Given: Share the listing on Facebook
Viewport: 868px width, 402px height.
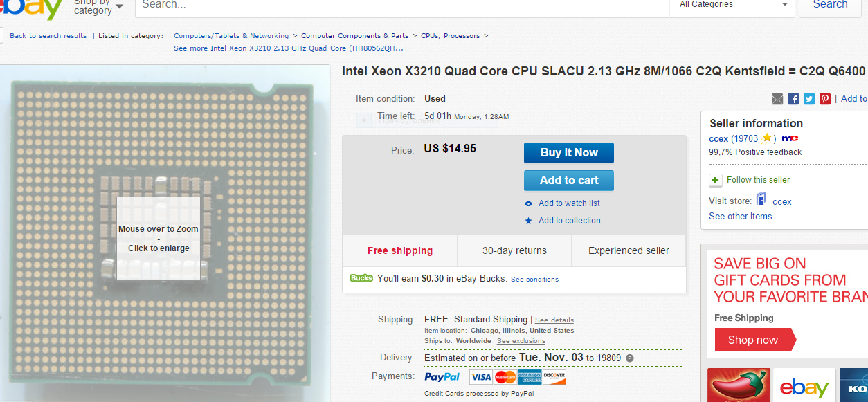Looking at the screenshot, I should point(793,99).
